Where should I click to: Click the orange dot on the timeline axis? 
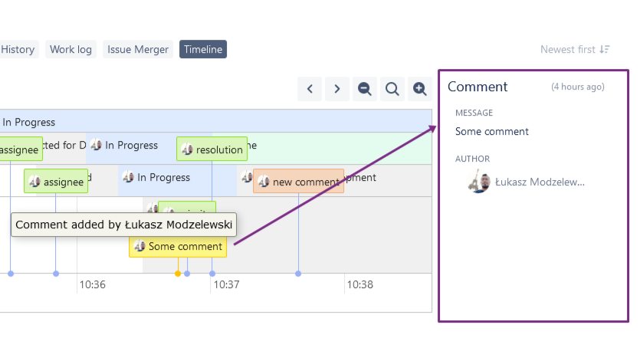178,274
